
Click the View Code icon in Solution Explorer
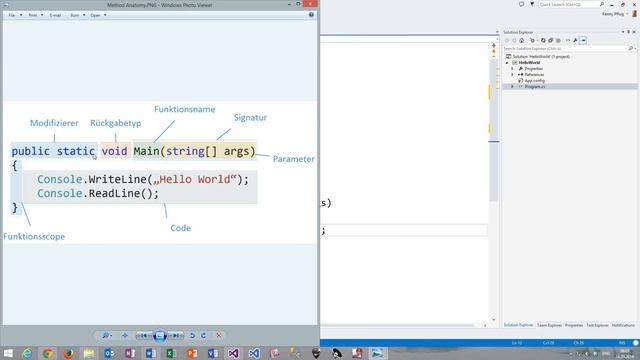click(568, 40)
